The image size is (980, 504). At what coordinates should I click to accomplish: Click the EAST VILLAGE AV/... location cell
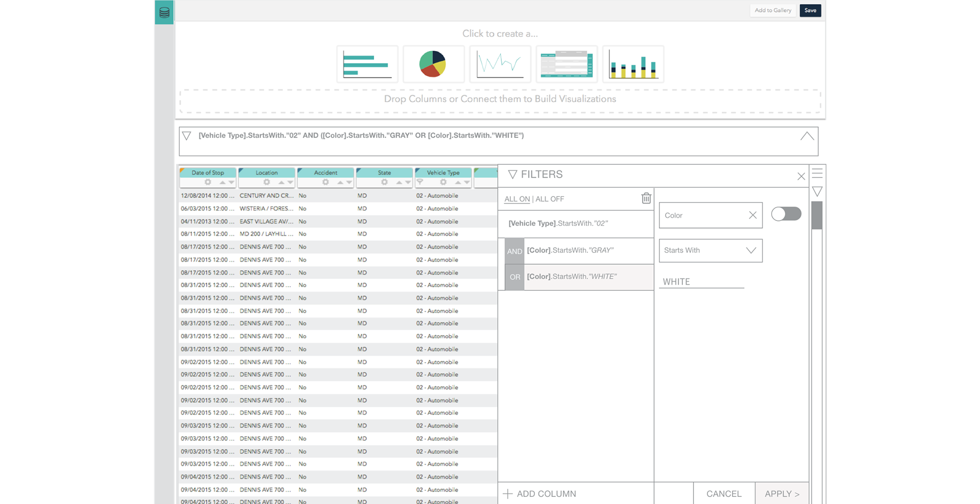click(x=266, y=221)
